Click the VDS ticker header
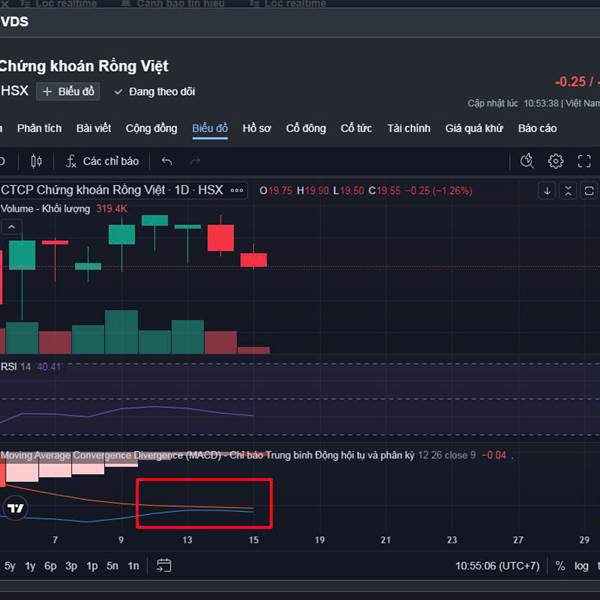This screenshot has height=600, width=600. [x=14, y=22]
